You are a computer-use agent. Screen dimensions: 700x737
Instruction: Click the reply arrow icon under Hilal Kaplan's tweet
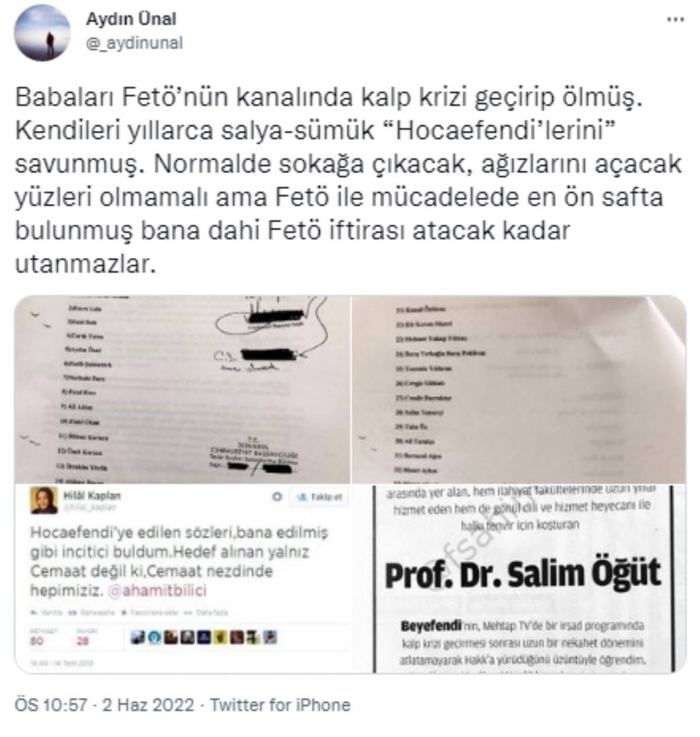[34, 613]
